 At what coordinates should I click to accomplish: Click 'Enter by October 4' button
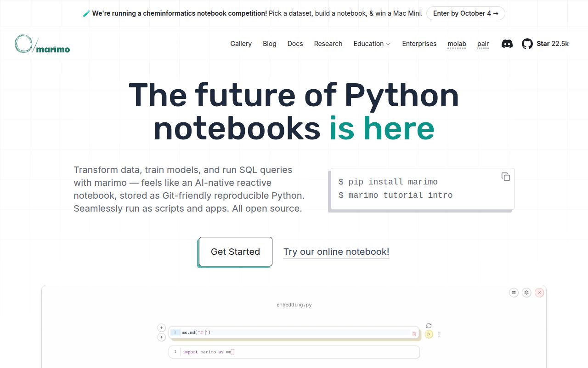466,13
